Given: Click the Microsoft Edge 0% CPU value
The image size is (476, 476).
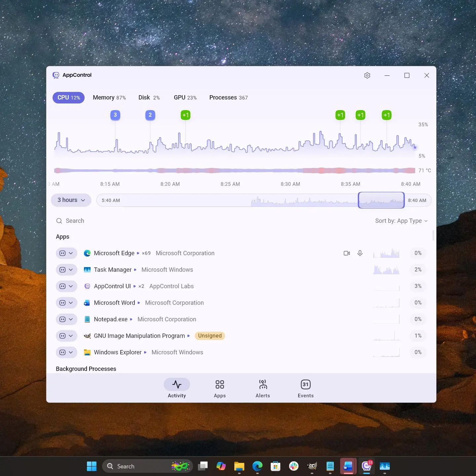Looking at the screenshot, I should 418,253.
